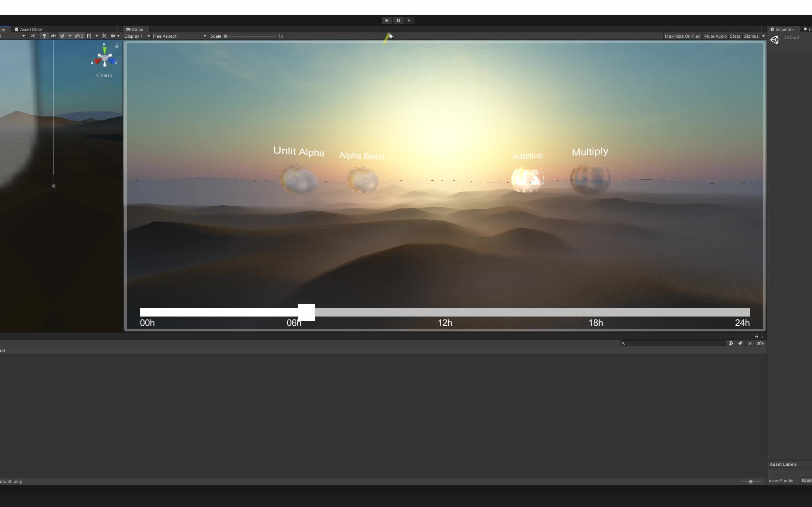Click the component tools wrench icon
The image size is (812, 507).
104,36
